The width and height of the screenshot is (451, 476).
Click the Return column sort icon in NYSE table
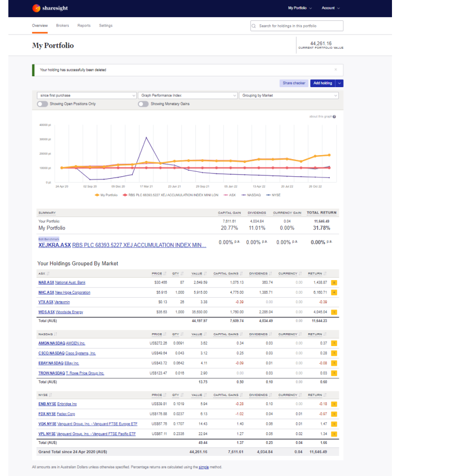(325, 395)
